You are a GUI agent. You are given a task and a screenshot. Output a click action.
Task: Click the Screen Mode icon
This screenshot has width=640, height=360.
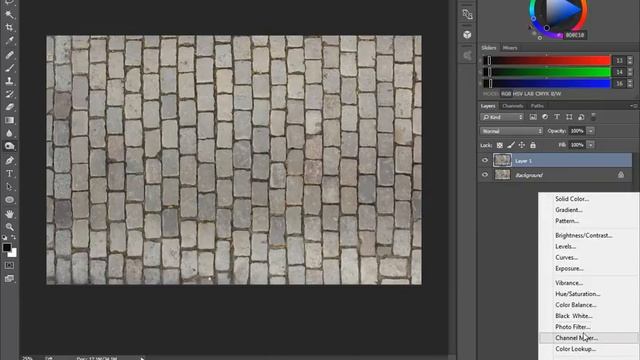click(9, 278)
